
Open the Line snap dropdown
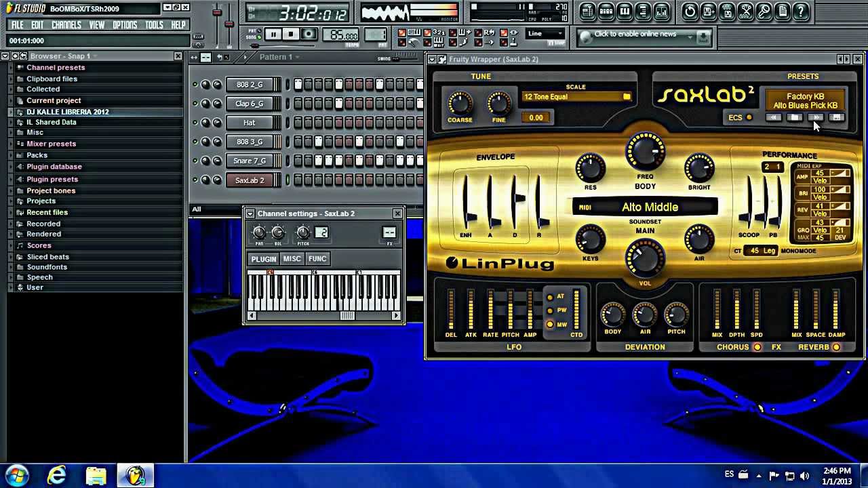(x=545, y=33)
